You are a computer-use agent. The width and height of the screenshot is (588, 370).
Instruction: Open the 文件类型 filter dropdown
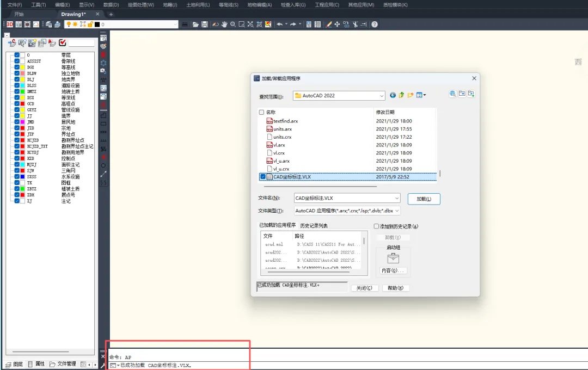(x=397, y=211)
